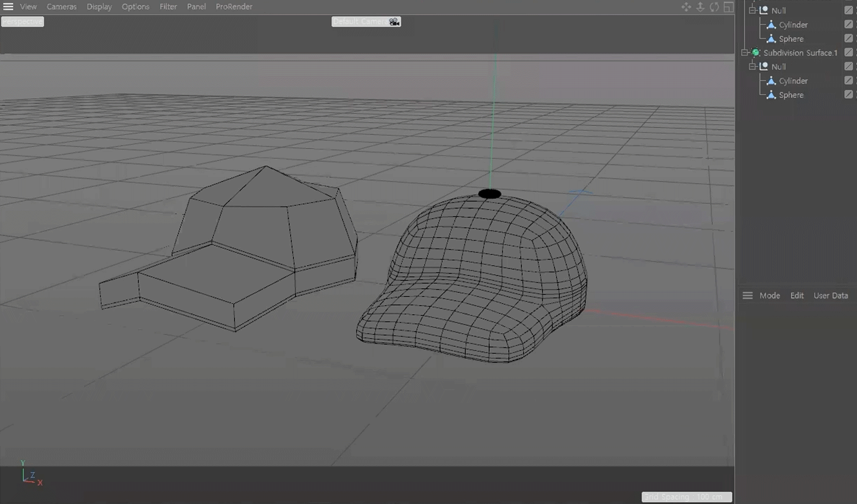Screen dimensions: 857x504
Task: Open the Cameras menu
Action: click(x=61, y=7)
